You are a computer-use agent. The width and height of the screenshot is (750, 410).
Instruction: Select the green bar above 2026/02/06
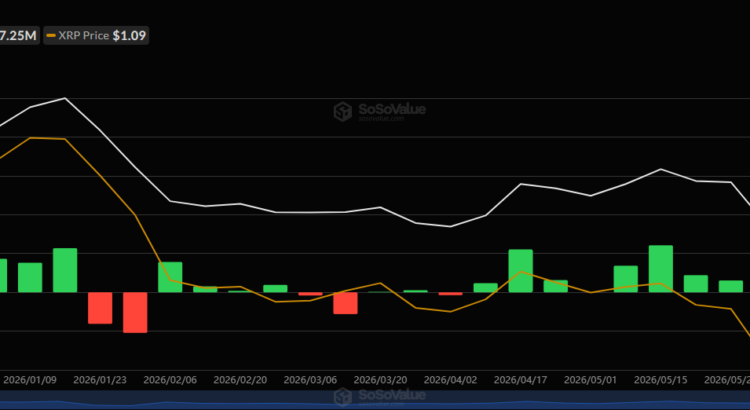click(x=170, y=277)
